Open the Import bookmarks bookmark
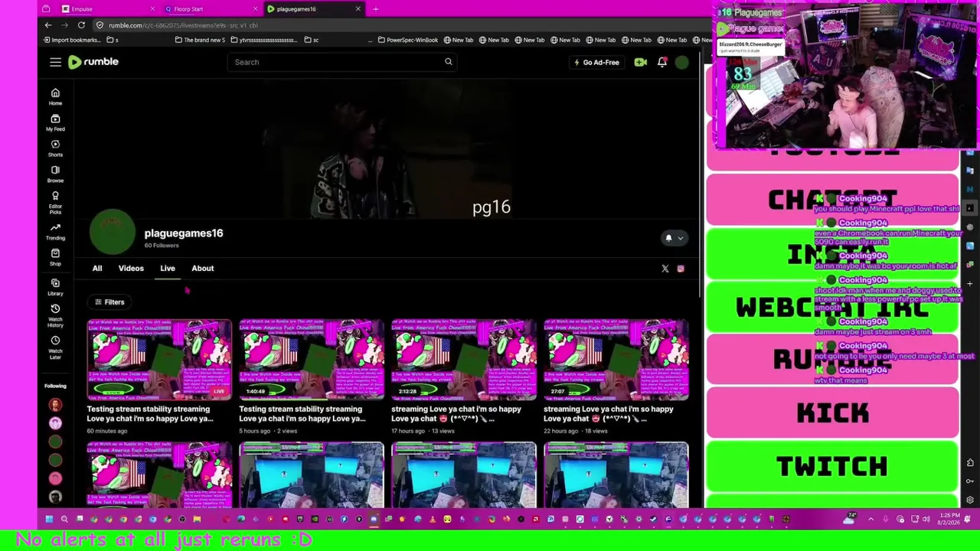 point(71,40)
